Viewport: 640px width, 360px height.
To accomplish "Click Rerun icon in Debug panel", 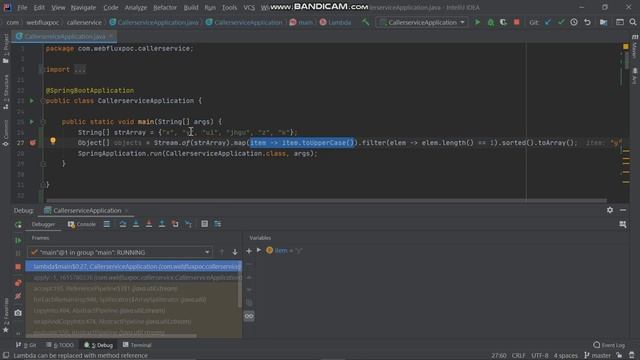I will click(x=18, y=224).
